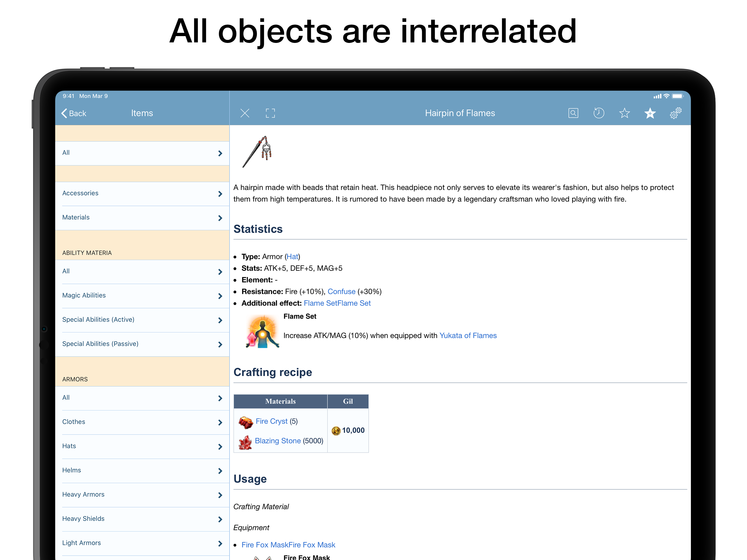Screen dimensions: 747x560
Task: Open the filled star favorites list
Action: click(650, 113)
